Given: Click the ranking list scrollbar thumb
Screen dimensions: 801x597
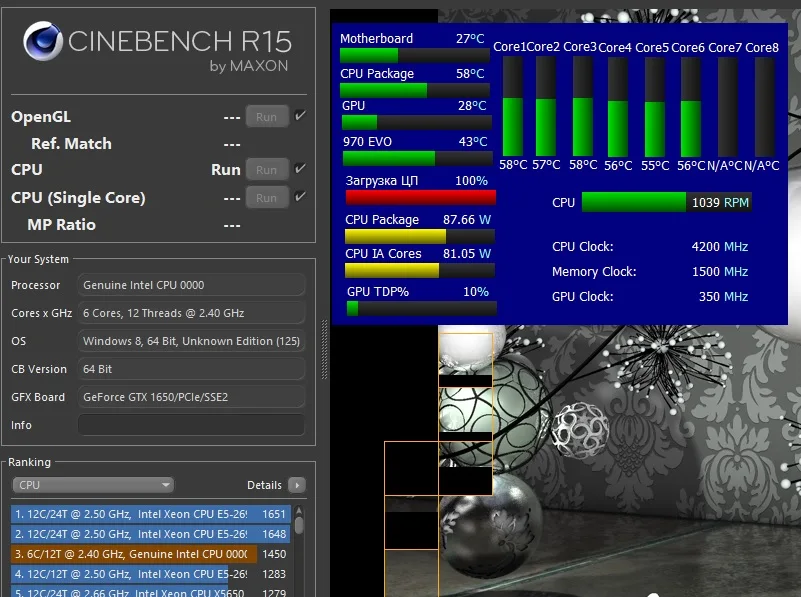Looking at the screenshot, I should coord(299,525).
